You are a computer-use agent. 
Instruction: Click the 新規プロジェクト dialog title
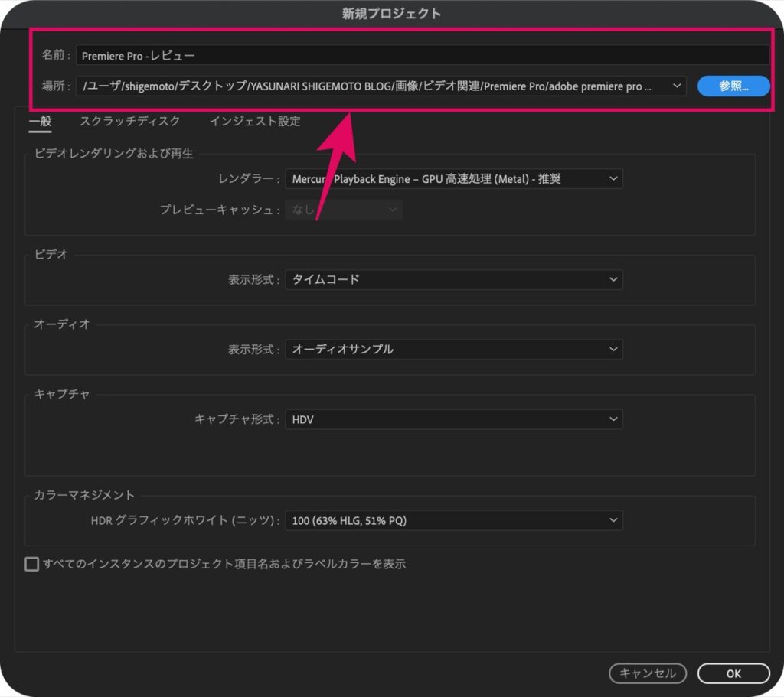[x=391, y=14]
